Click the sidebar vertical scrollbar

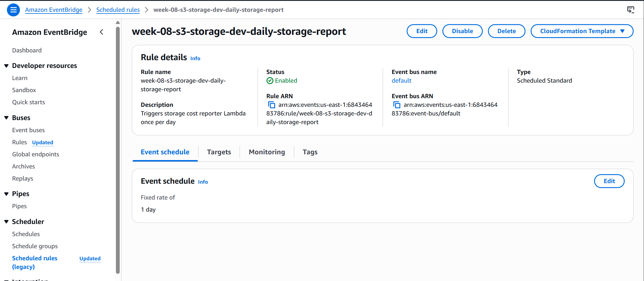click(118, 150)
